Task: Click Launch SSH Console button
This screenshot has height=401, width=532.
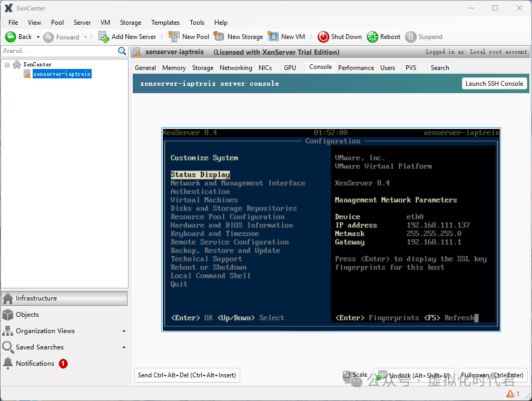Action: tap(494, 84)
